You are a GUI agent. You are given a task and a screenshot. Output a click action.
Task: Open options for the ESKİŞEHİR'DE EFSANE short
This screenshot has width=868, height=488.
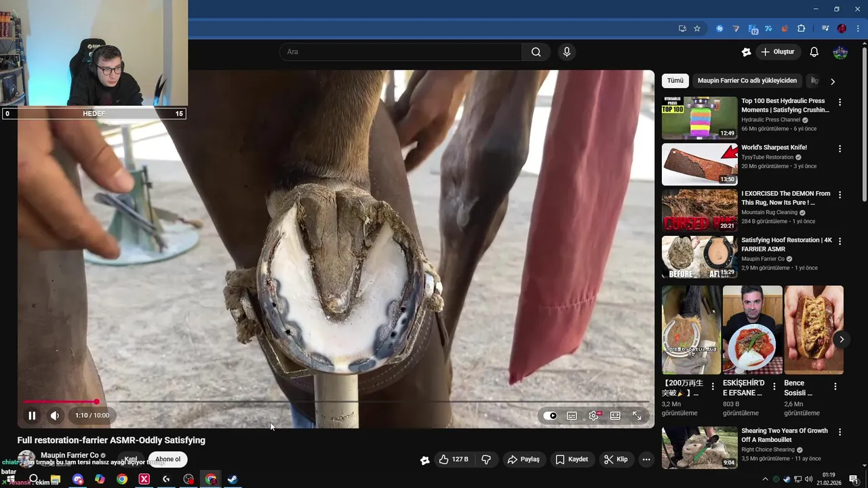pyautogui.click(x=774, y=386)
